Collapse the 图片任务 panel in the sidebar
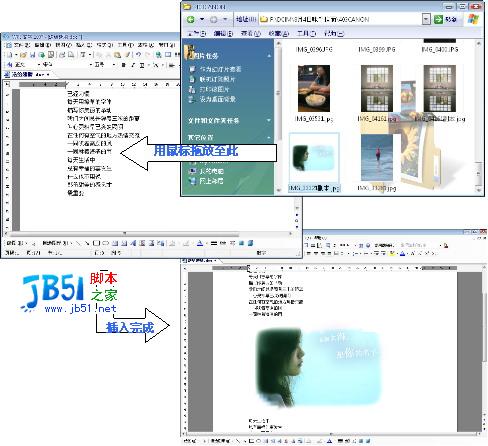Screen dimensions: 488x446 269,56
